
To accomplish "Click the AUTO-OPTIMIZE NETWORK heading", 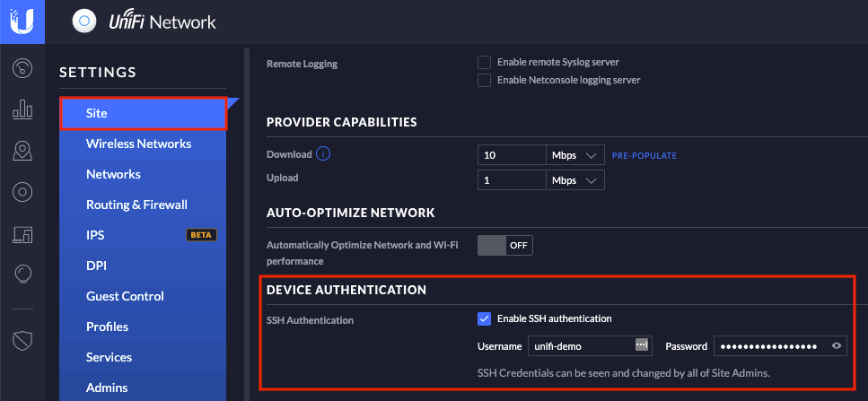I will point(350,213).
